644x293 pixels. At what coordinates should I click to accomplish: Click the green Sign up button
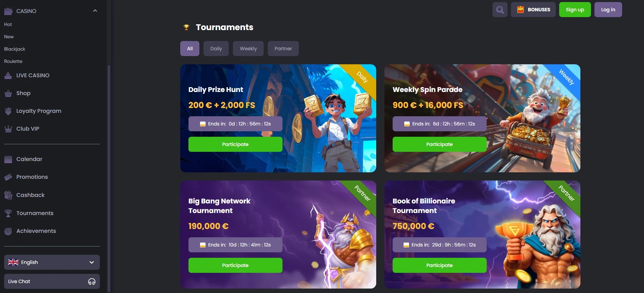click(575, 10)
